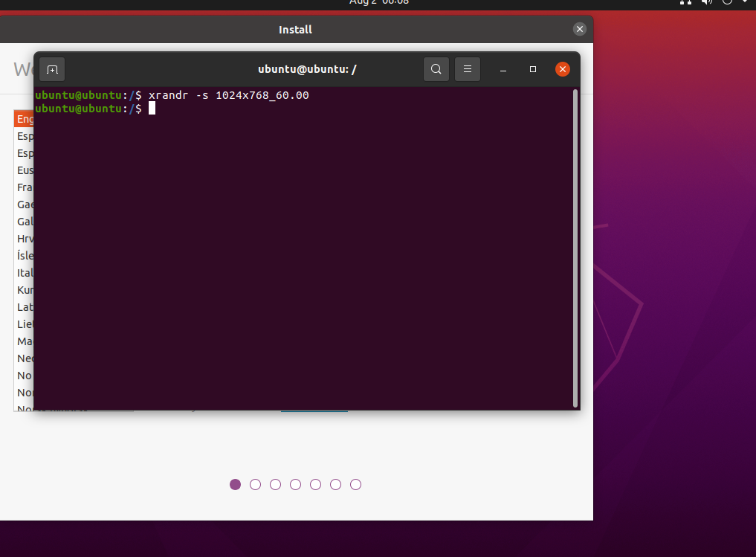Expand the system menu arrow in top bar

click(744, 1)
